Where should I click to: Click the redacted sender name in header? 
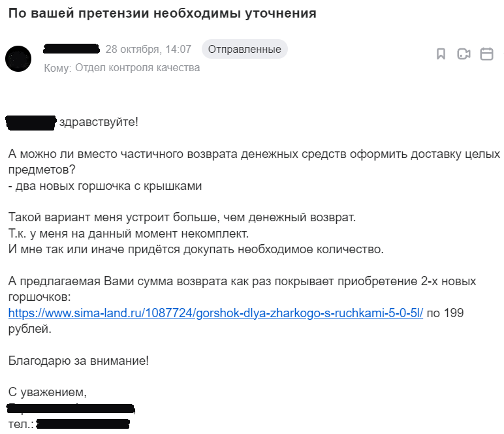pos(71,49)
